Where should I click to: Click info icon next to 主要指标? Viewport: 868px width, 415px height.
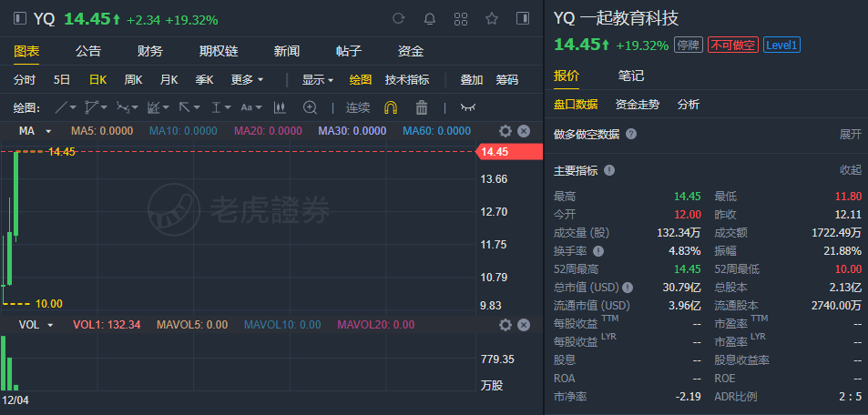(x=609, y=170)
